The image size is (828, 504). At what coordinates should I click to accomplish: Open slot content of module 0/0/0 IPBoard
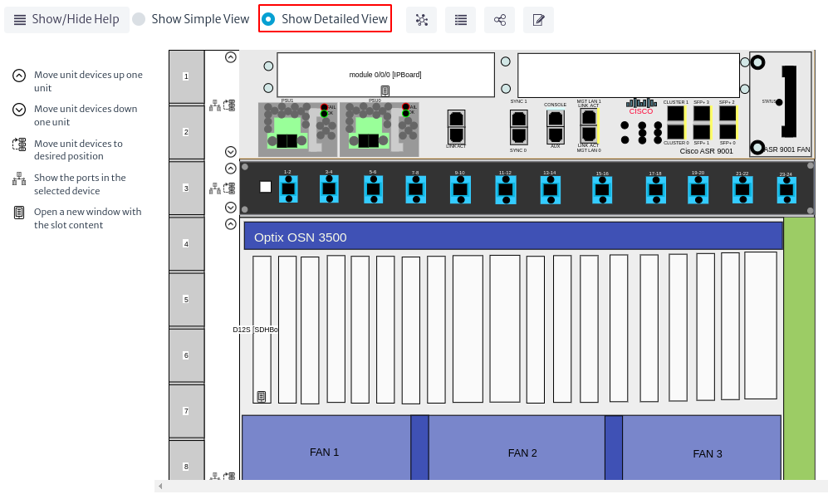(x=385, y=91)
